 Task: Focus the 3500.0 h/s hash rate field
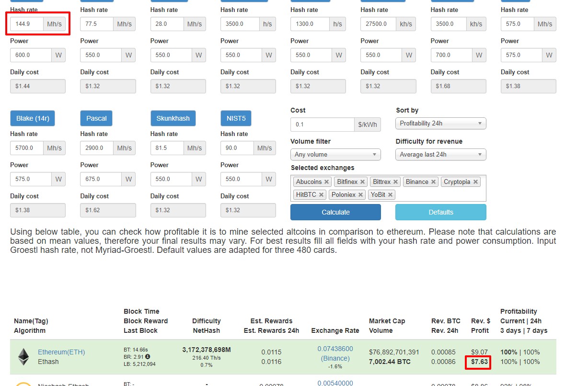[240, 24]
